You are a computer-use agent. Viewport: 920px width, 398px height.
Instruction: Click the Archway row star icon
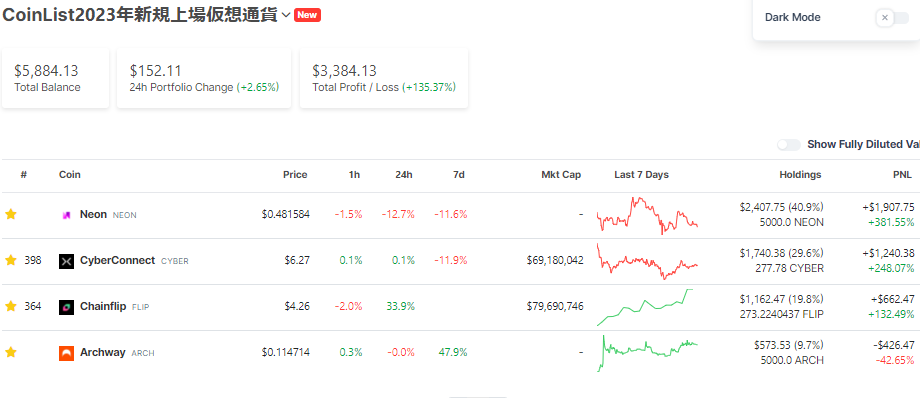click(x=11, y=352)
